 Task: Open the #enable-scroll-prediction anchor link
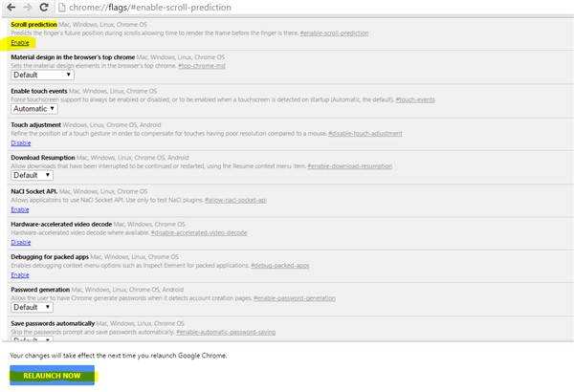[334, 33]
